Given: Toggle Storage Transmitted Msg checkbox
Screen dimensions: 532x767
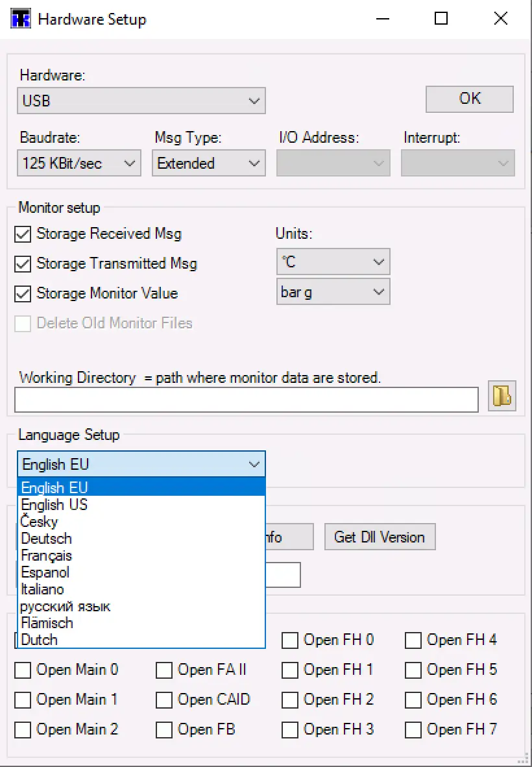Looking at the screenshot, I should click(23, 263).
